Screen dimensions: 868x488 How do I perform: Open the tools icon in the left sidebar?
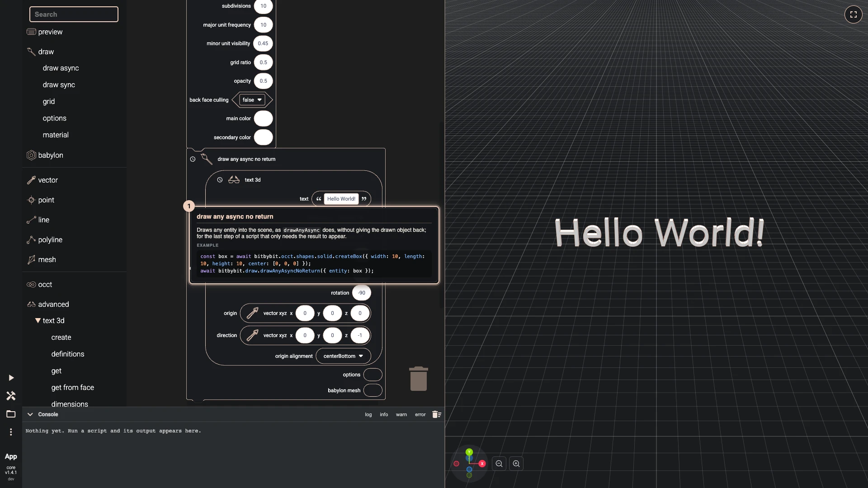[x=11, y=396]
